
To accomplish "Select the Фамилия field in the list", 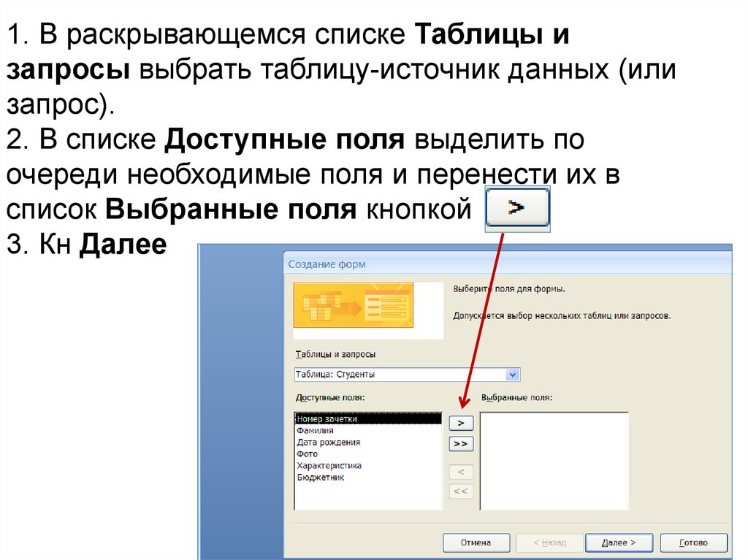I will click(315, 431).
